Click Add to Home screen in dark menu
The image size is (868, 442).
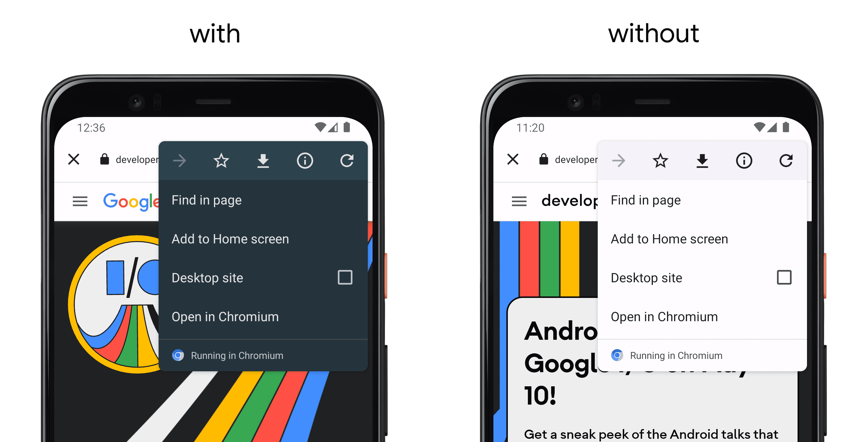230,238
